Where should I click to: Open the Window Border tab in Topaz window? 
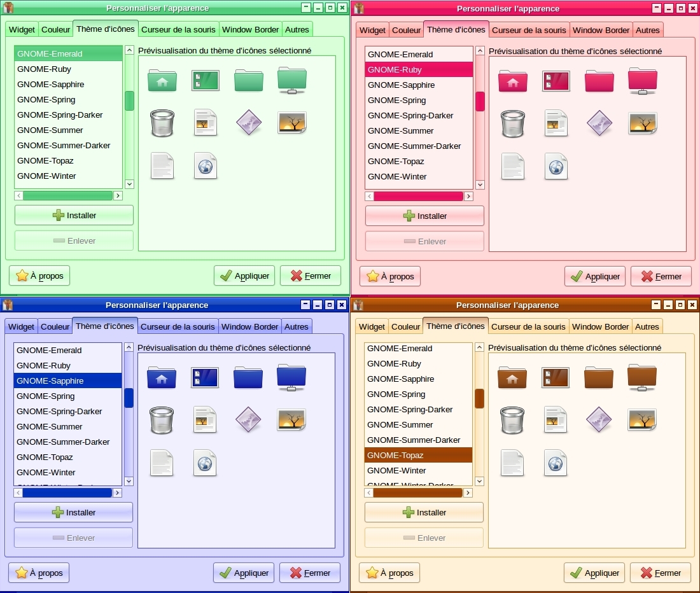[x=601, y=326]
